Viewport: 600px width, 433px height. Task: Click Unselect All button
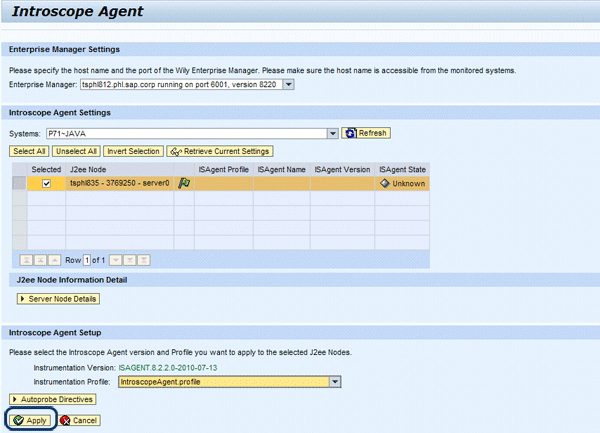click(x=76, y=151)
